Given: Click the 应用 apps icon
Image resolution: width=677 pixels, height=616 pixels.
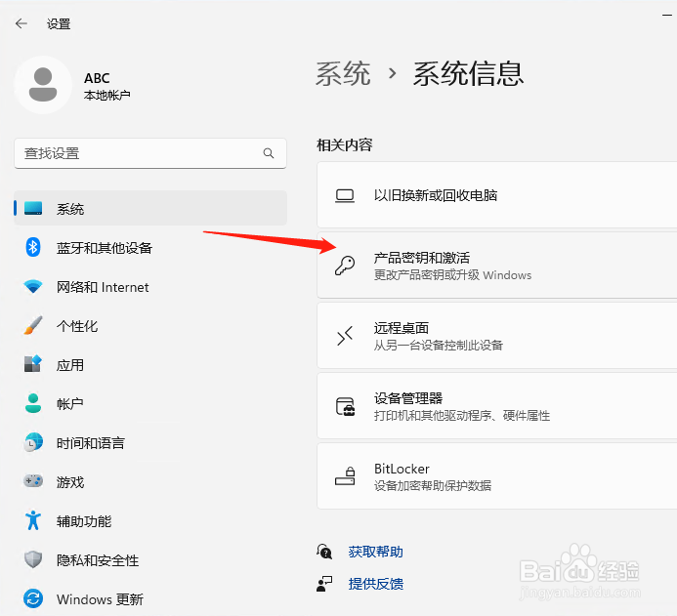Looking at the screenshot, I should point(33,364).
